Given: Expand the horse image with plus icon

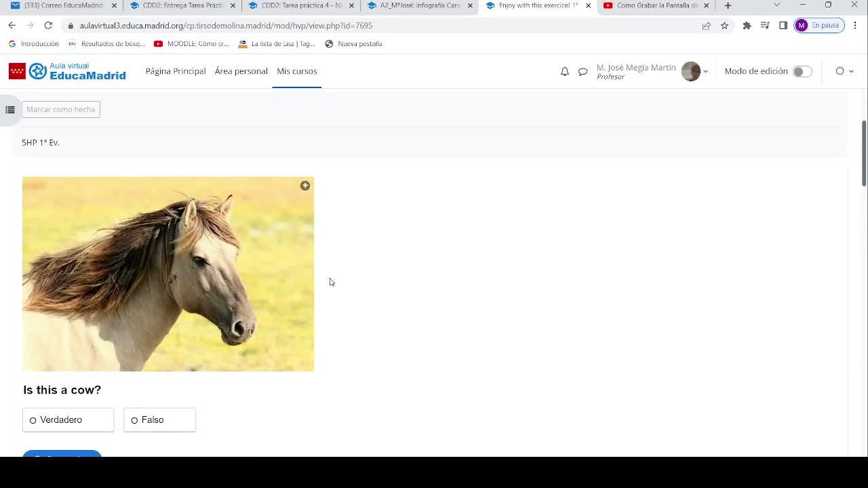Looking at the screenshot, I should click(x=305, y=186).
